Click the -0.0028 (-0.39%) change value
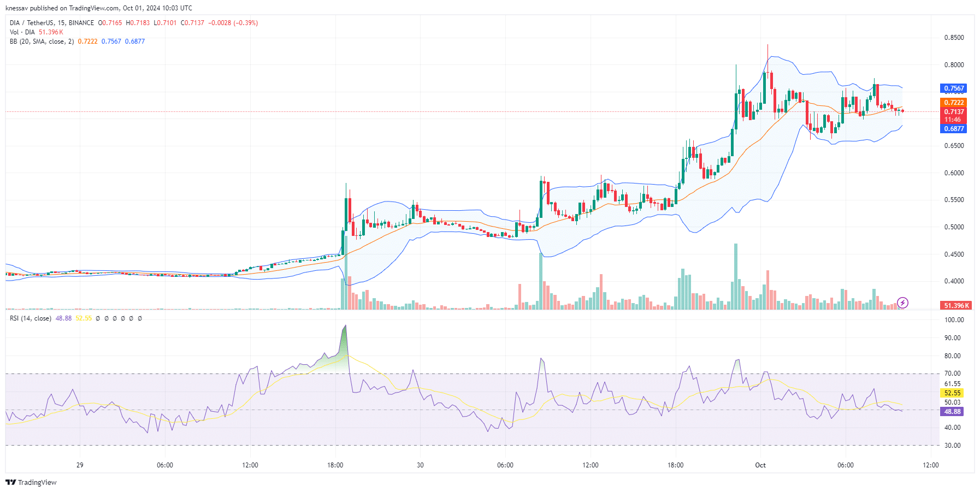Viewport: 980px width, 492px height. tap(233, 23)
